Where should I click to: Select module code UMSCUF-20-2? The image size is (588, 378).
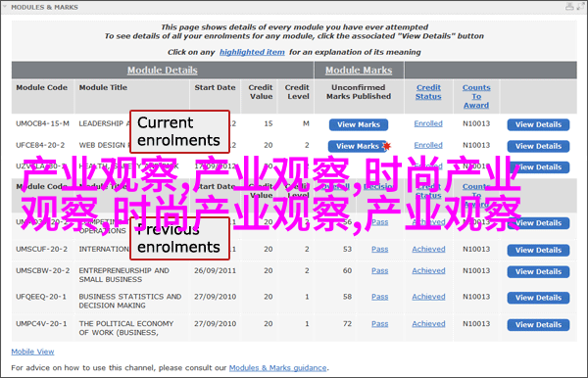[x=41, y=249]
